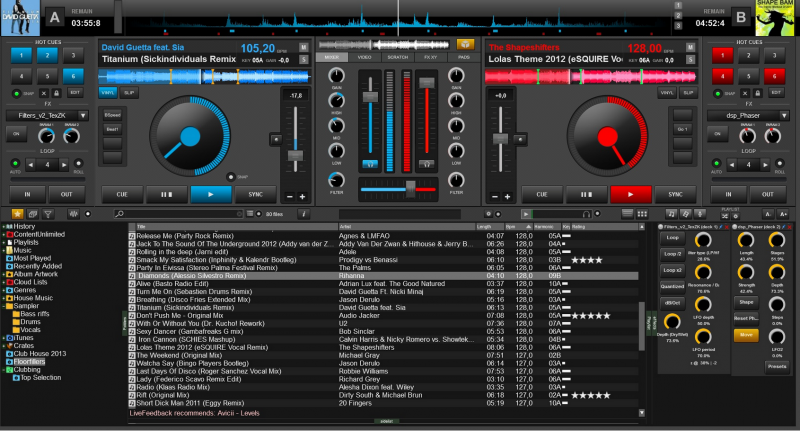Set loop OUT point on deck B
This screenshot has width=800, height=431.
click(x=767, y=194)
